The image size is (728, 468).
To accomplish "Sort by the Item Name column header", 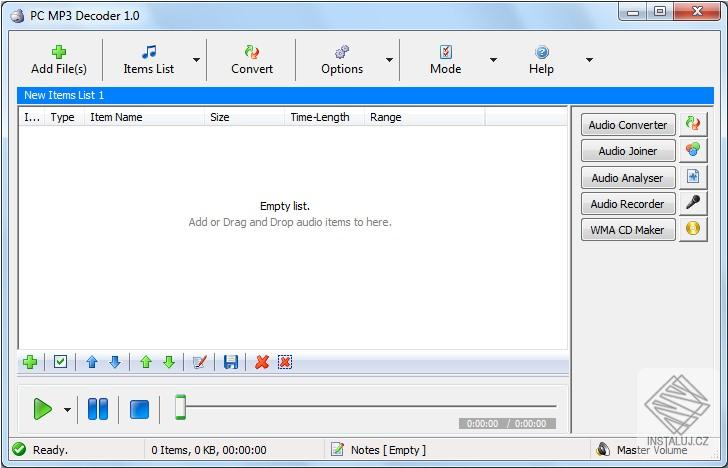I will pos(144,117).
